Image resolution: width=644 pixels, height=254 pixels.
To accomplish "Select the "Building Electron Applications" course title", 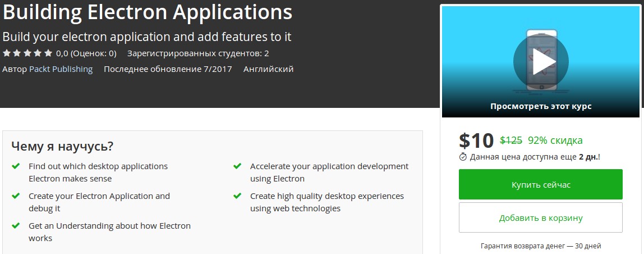I will click(147, 12).
